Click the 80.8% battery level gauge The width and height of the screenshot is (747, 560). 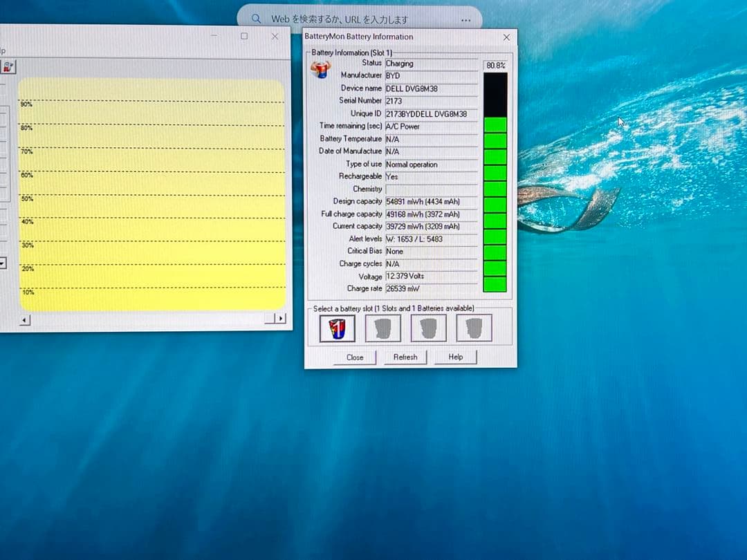[495, 182]
